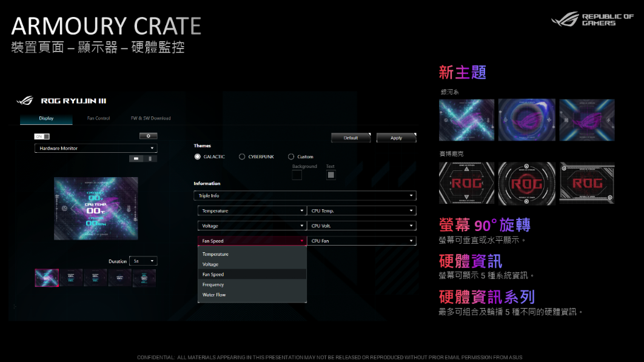Viewport: 644px width, 362px height.
Task: Click the ARMOURY CRATE slide title
Action: pyautogui.click(x=106, y=26)
